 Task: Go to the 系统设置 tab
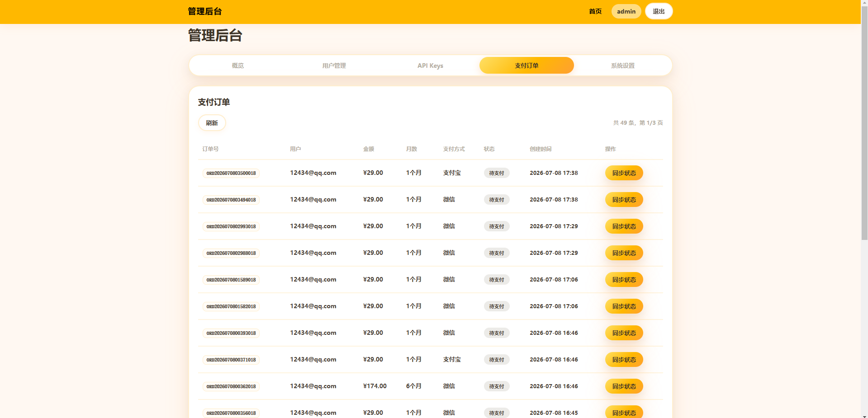click(x=623, y=66)
